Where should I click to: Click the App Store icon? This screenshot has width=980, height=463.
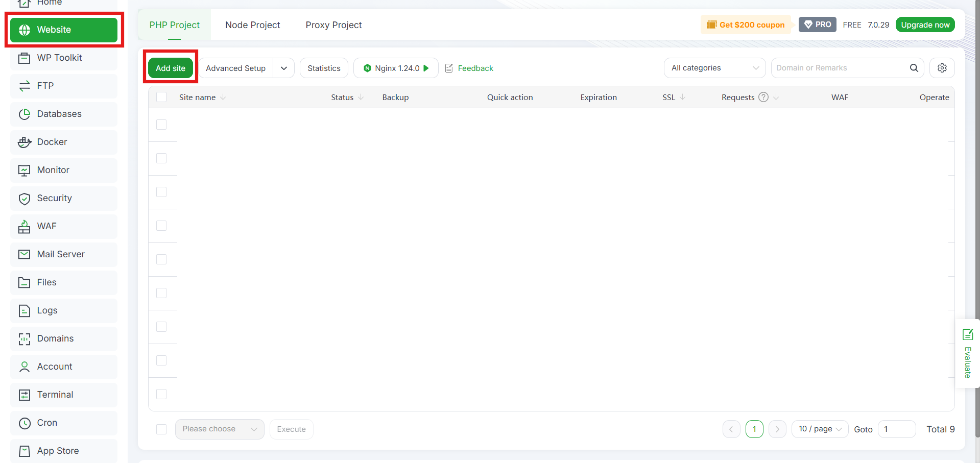coord(24,451)
